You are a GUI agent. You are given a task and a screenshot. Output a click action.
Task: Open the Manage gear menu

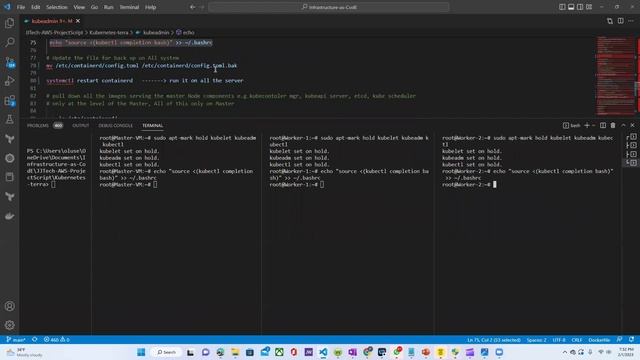click(x=9, y=325)
